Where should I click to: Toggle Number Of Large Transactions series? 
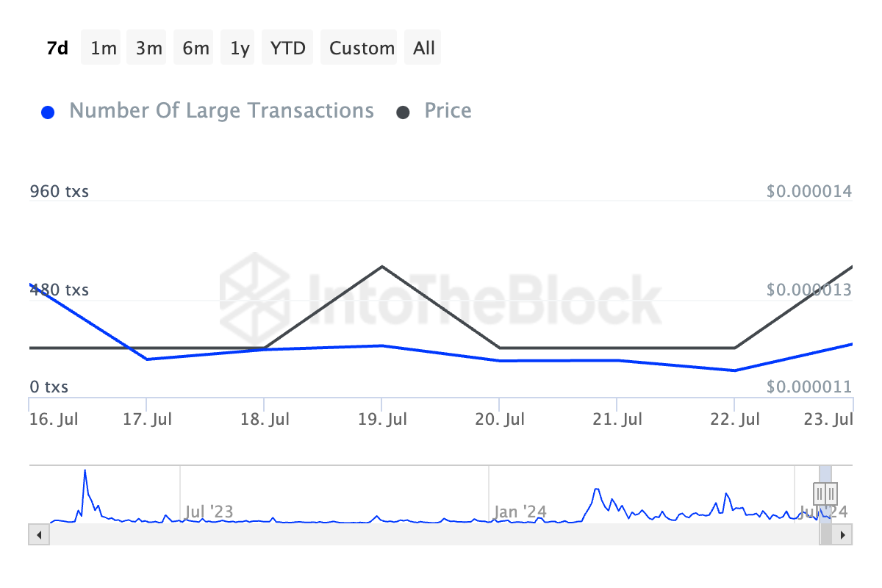pos(221,111)
